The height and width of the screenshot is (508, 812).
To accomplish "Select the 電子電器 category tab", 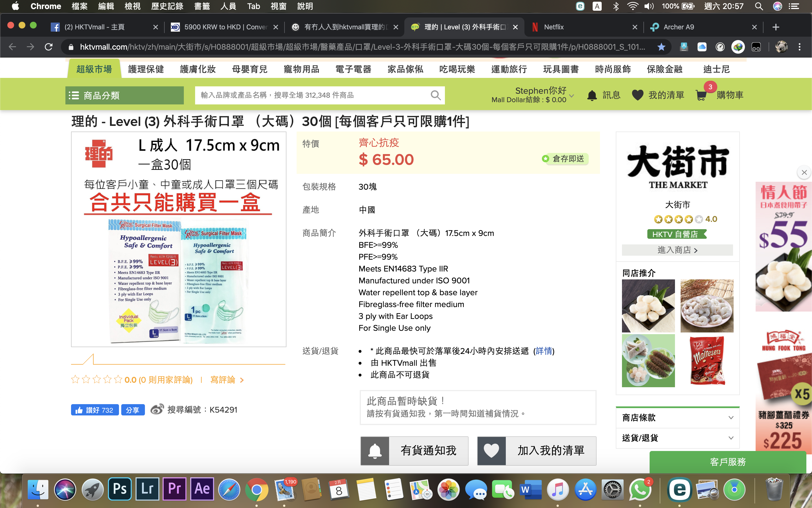I will pos(353,69).
